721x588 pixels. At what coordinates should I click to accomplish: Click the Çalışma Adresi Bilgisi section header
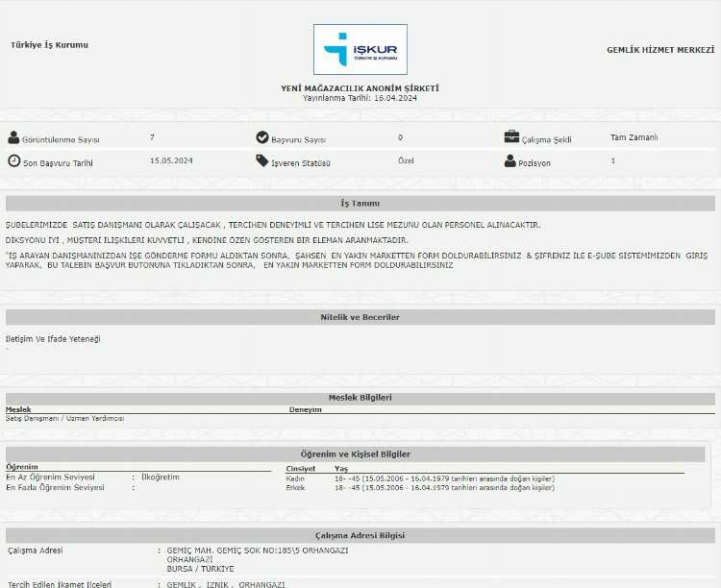click(360, 535)
